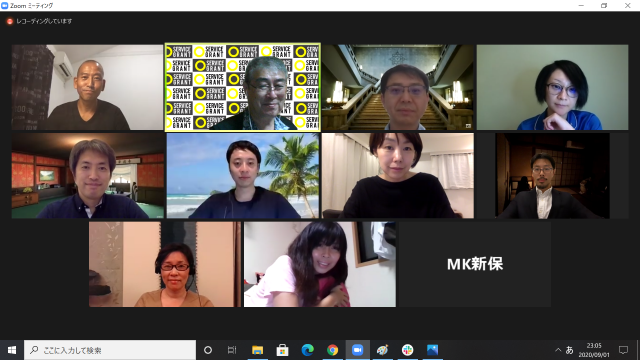This screenshot has width=640, height=360.
Task: Toggle the Japanese IME あ input mode
Action: click(x=569, y=350)
